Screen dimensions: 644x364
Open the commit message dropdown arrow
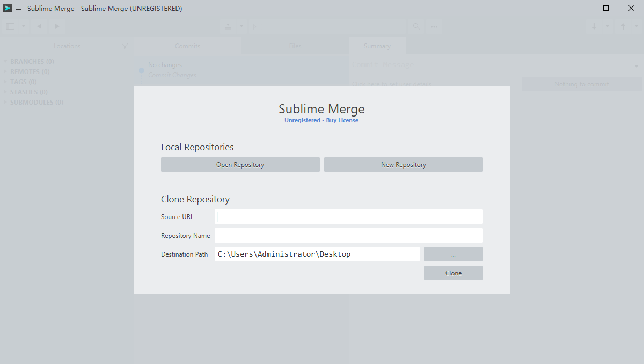tap(636, 66)
